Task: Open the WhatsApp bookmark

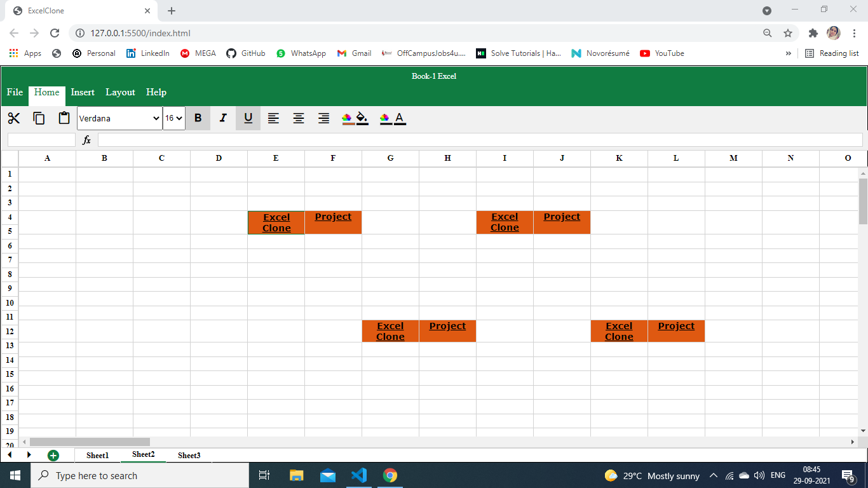Action: coord(301,53)
